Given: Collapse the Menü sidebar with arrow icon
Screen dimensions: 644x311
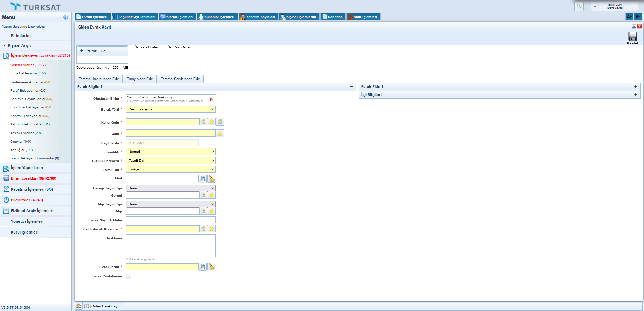Looking at the screenshot, I should [65, 17].
